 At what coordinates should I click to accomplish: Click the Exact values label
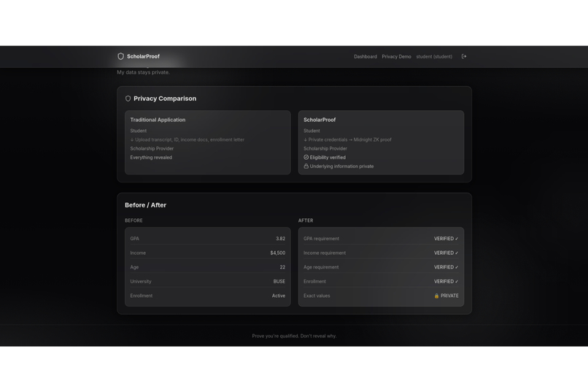(317, 296)
